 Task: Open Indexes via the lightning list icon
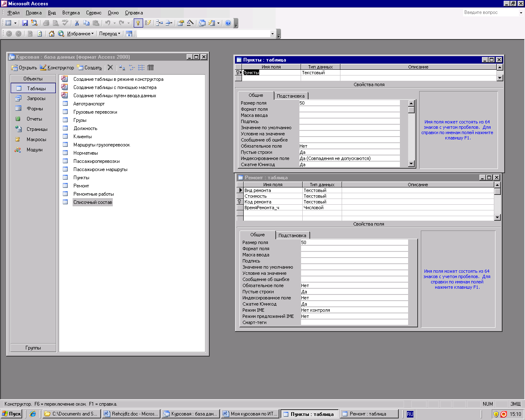(148, 23)
